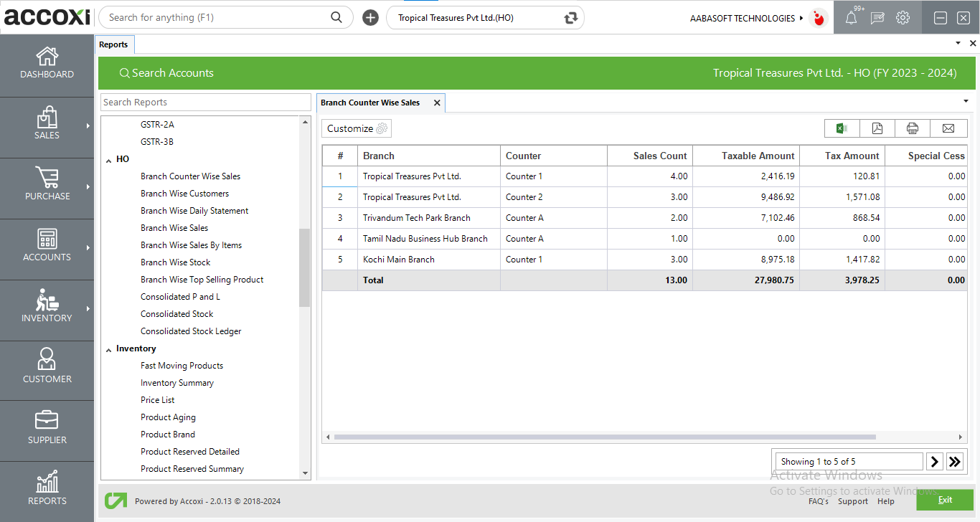Export report to Excel
This screenshot has height=522, width=980.
pos(842,128)
